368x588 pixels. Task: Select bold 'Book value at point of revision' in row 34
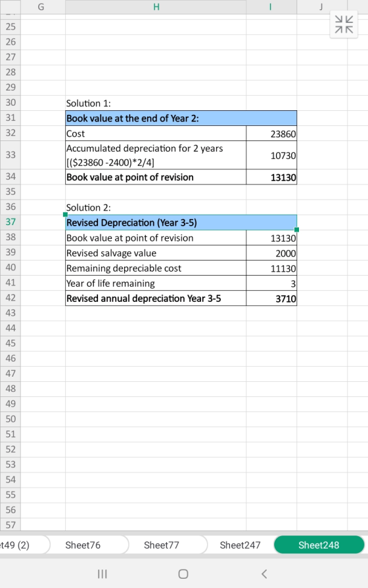tap(156, 177)
